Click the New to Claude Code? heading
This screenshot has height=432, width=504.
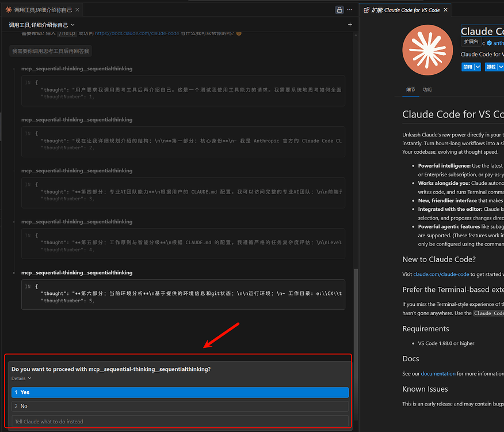439,259
